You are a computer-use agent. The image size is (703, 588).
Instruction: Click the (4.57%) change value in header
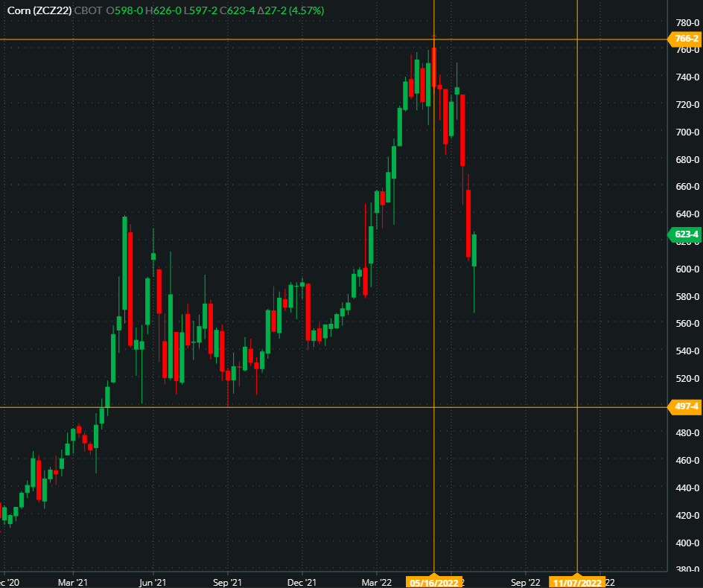[x=305, y=10]
